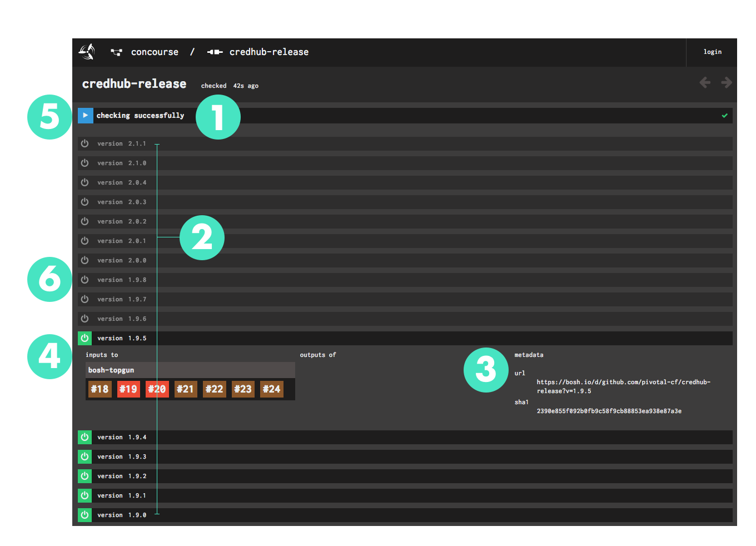The image size is (756, 546).
Task: Disable version 1.9.2 with green toggle
Action: [84, 476]
